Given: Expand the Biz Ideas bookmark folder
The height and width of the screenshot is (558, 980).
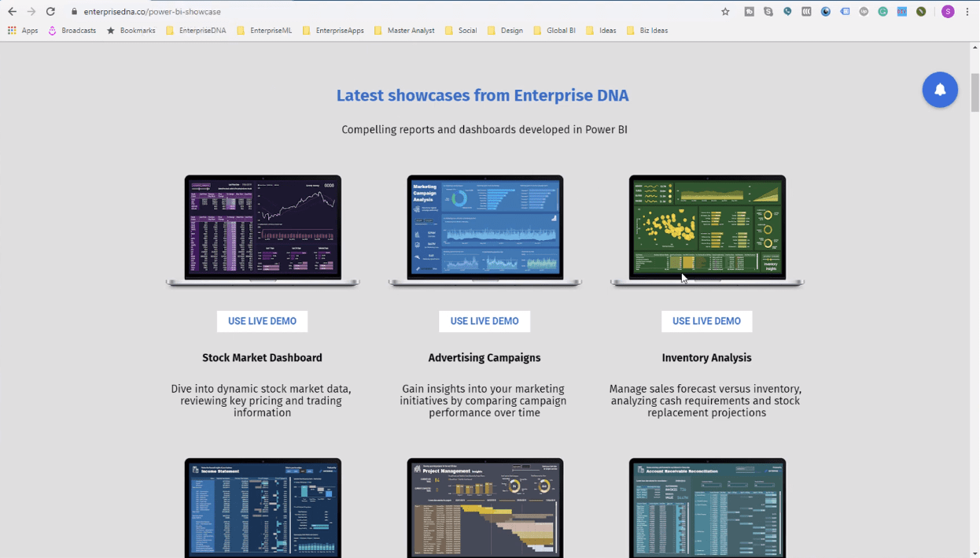Looking at the screenshot, I should [x=647, y=31].
